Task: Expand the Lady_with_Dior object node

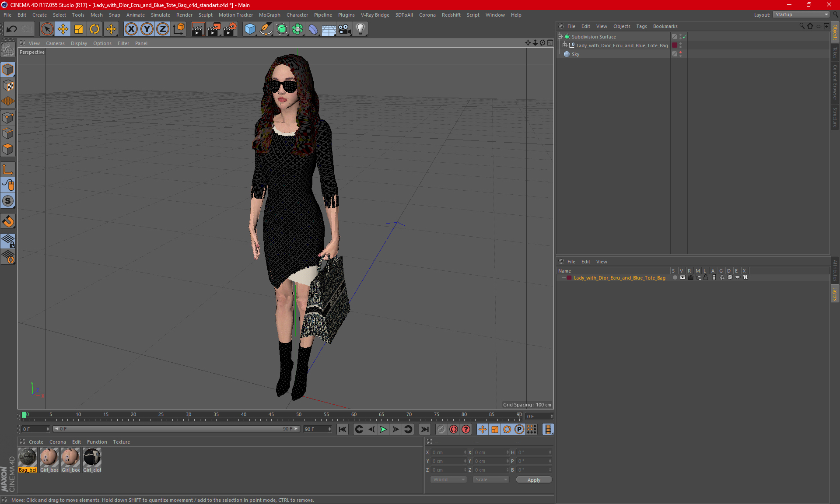Action: click(565, 45)
